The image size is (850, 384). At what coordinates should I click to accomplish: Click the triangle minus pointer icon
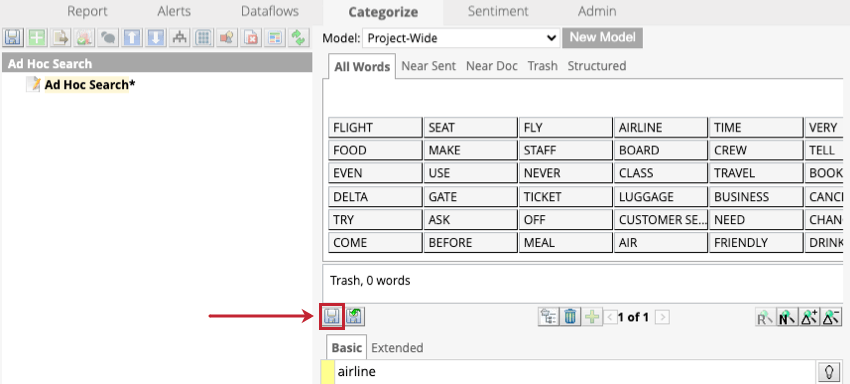(832, 317)
